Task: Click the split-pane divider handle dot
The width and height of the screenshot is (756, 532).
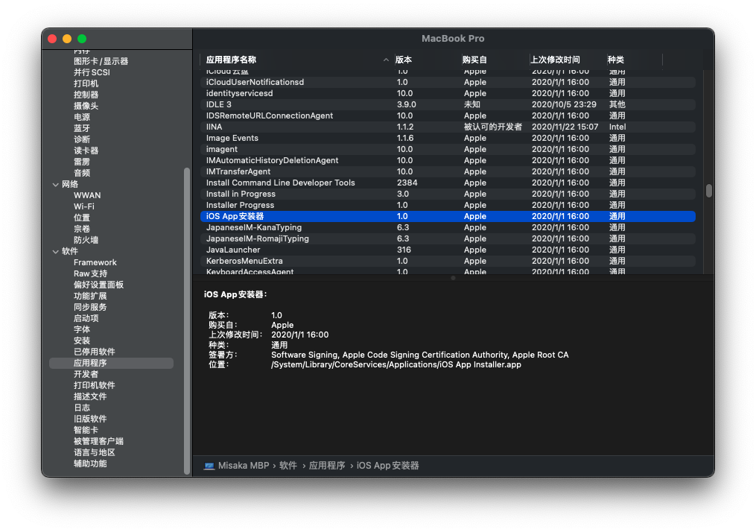Action: pos(453,278)
